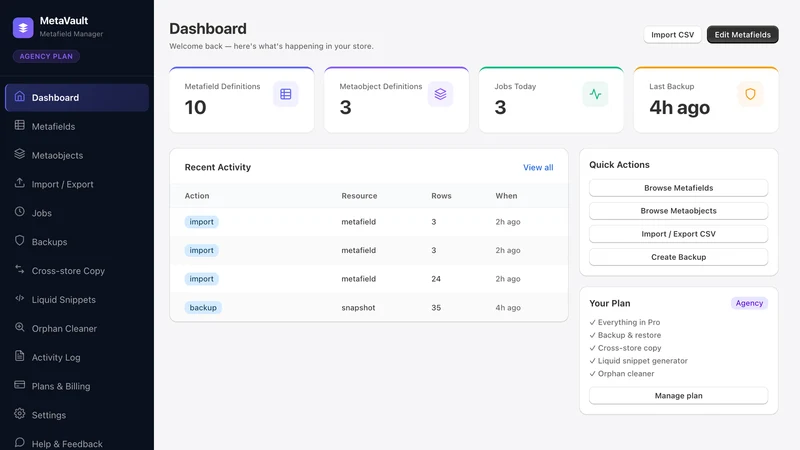Click Import / Export CSV quick action
The height and width of the screenshot is (450, 800).
(679, 234)
